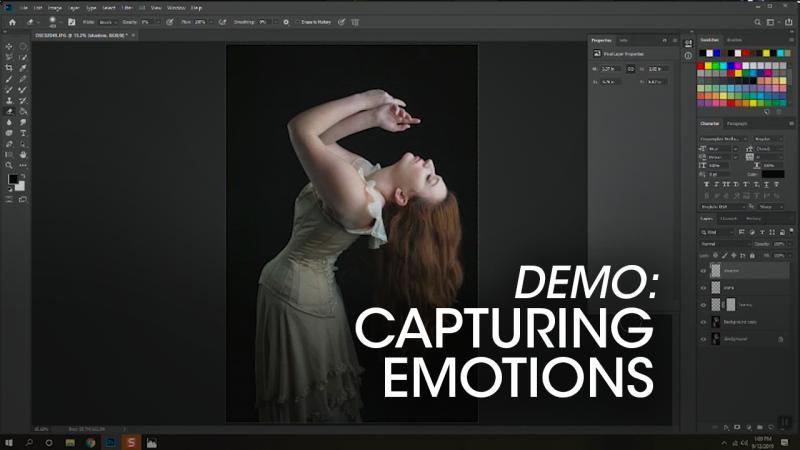Click the foreground color box

click(x=13, y=179)
